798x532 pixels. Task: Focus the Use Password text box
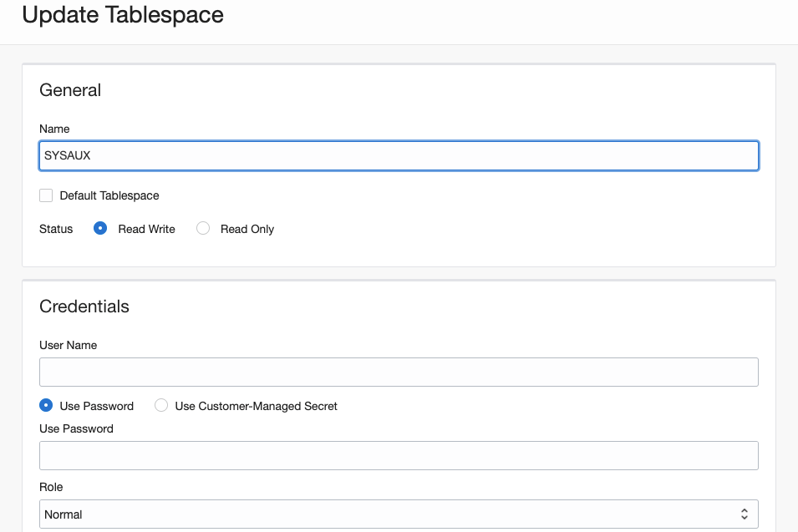pyautogui.click(x=399, y=456)
